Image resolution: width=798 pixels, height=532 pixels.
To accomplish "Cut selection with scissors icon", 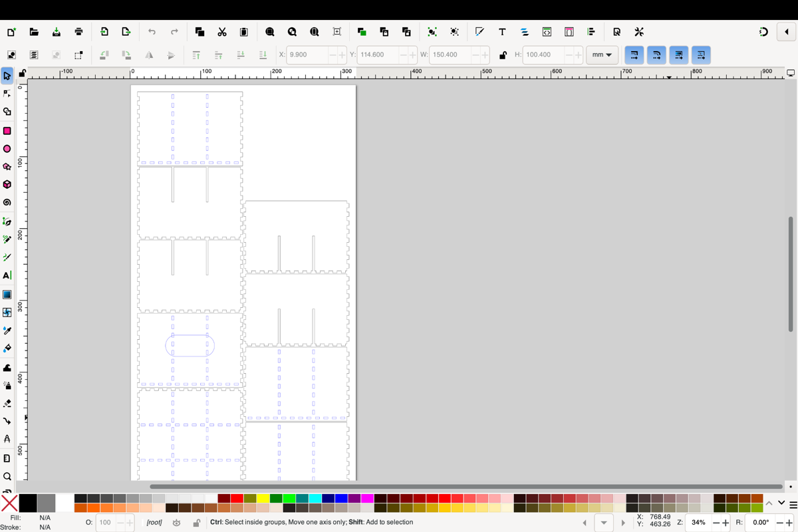I will coord(222,32).
